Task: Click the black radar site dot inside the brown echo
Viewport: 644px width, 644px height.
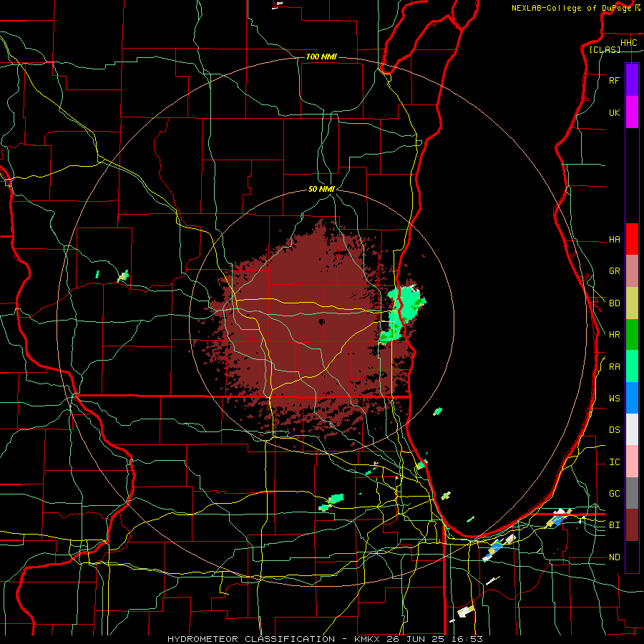Action: click(x=321, y=321)
